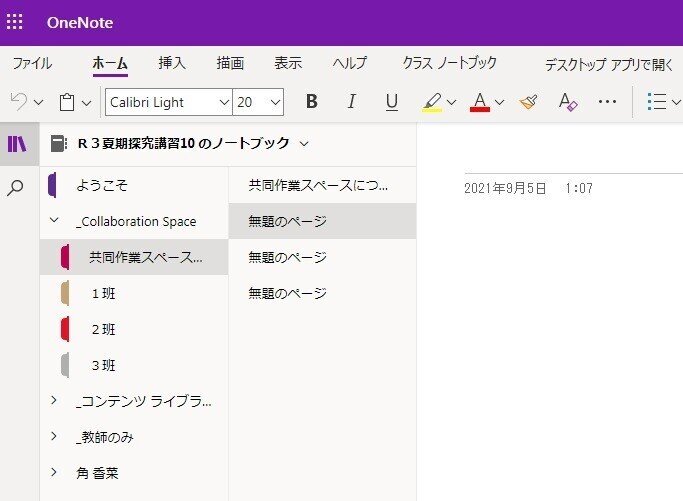Switch to the ホーム tab
Screen dimensions: 683x501
(x=110, y=64)
